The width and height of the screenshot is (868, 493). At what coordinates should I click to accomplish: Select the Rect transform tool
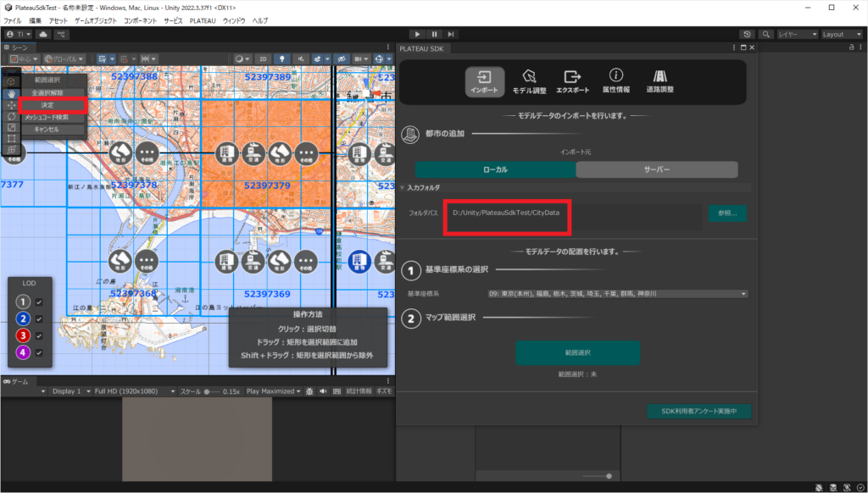11,138
